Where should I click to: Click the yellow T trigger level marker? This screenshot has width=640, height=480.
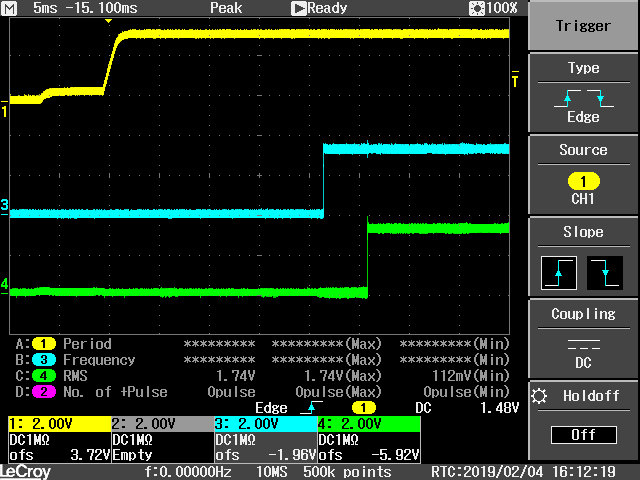515,79
